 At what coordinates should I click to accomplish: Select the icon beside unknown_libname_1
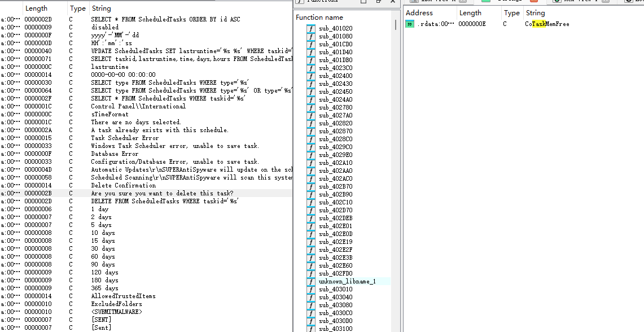pyautogui.click(x=311, y=281)
